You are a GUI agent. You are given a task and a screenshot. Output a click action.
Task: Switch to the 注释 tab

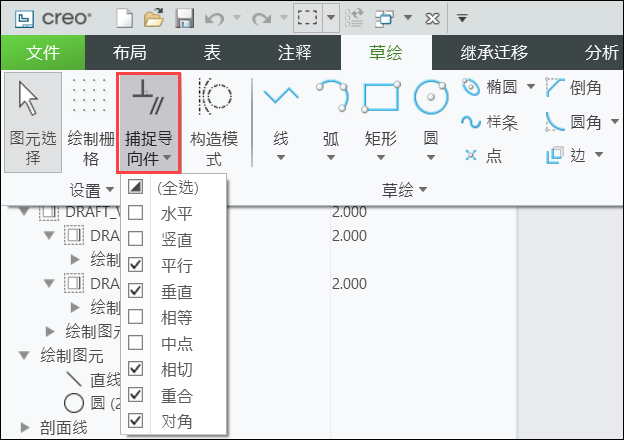(296, 53)
